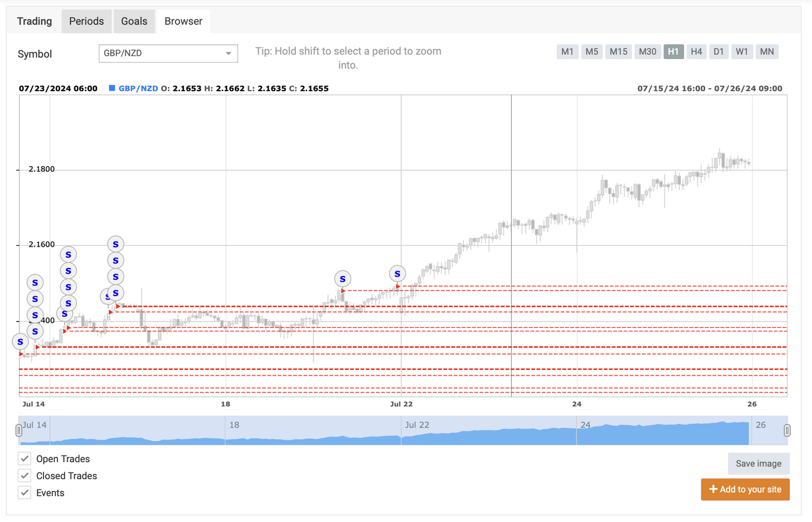Disable the Events checkbox
This screenshot has height=522, width=812.
(25, 492)
